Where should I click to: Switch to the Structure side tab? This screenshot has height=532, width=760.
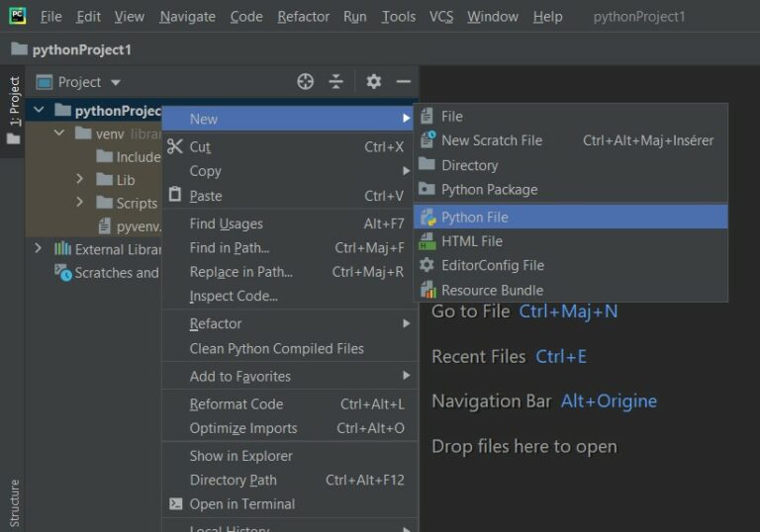[x=15, y=503]
